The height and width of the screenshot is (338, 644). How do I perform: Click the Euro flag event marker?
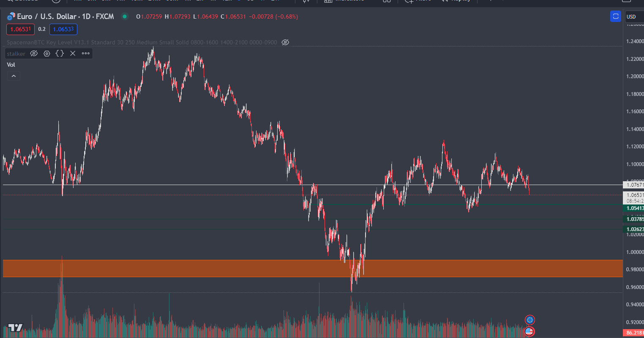529,320
